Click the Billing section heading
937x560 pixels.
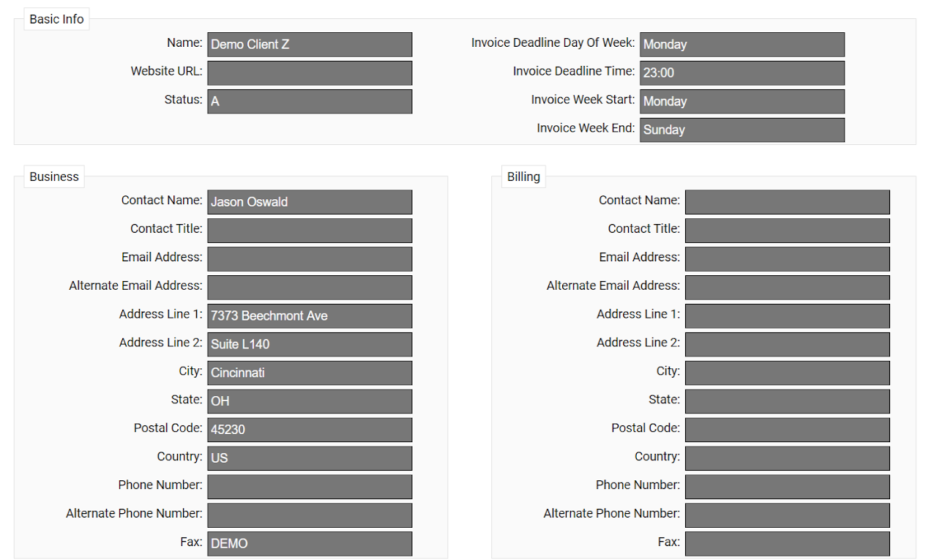[523, 176]
